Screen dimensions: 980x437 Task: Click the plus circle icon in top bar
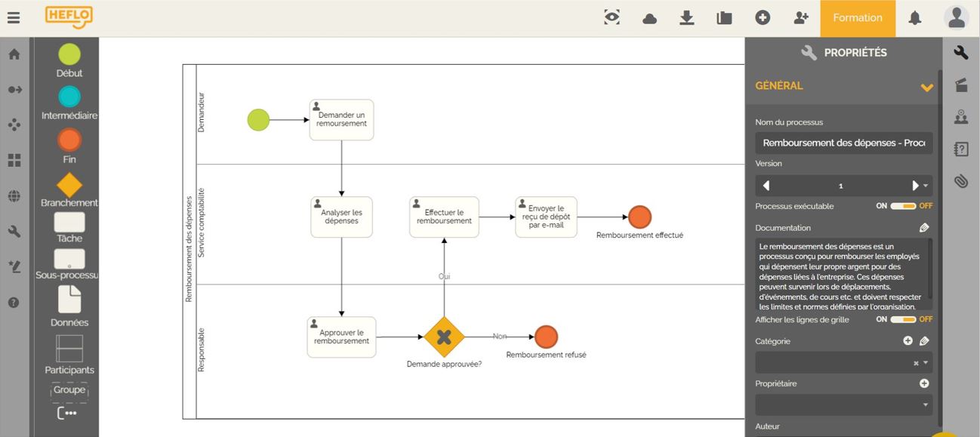coord(763,17)
